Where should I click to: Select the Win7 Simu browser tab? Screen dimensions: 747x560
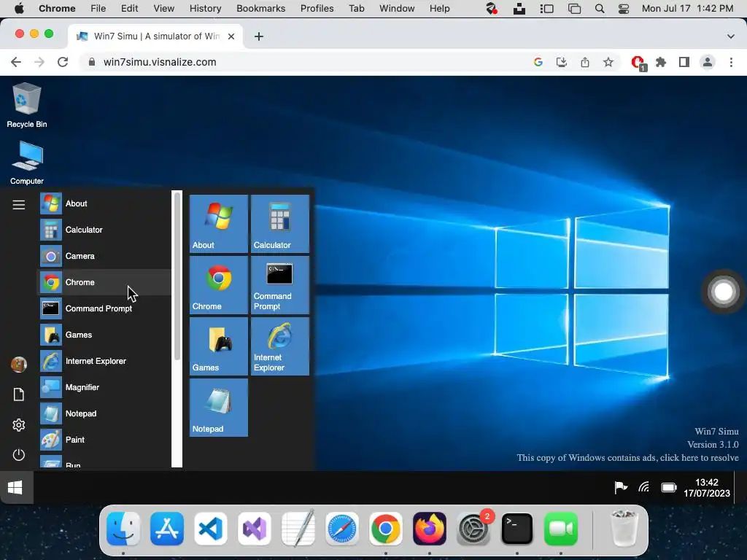tap(155, 36)
